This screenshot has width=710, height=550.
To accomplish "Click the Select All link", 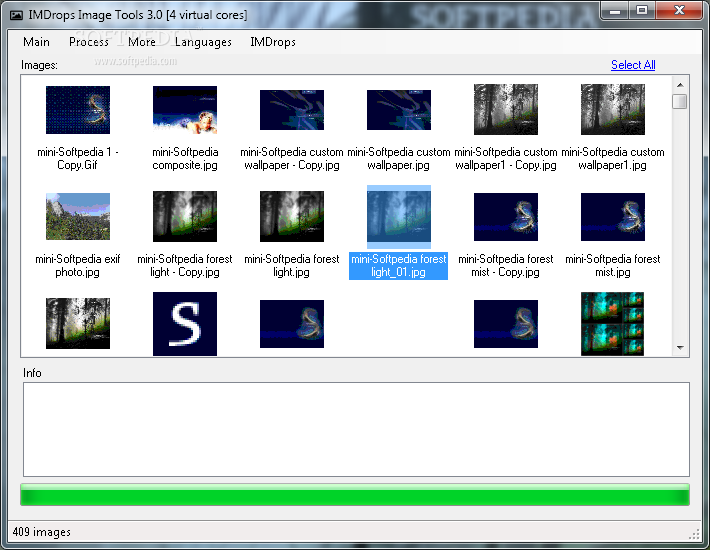I will tap(633, 65).
